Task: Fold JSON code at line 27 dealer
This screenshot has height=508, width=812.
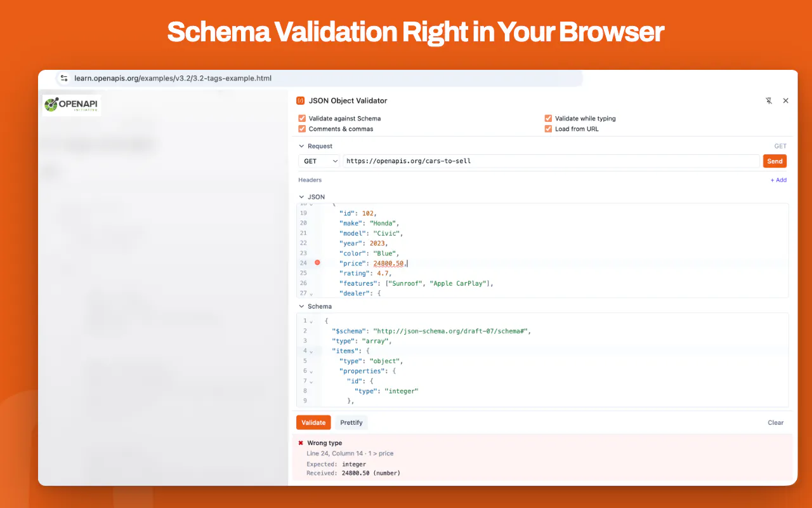Action: tap(311, 294)
